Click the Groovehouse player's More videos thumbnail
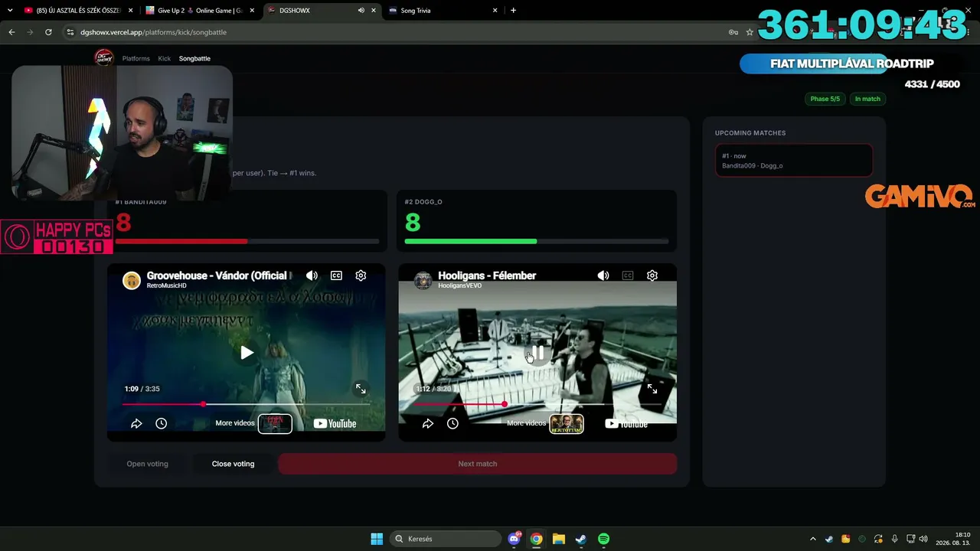980x551 pixels. (x=275, y=423)
